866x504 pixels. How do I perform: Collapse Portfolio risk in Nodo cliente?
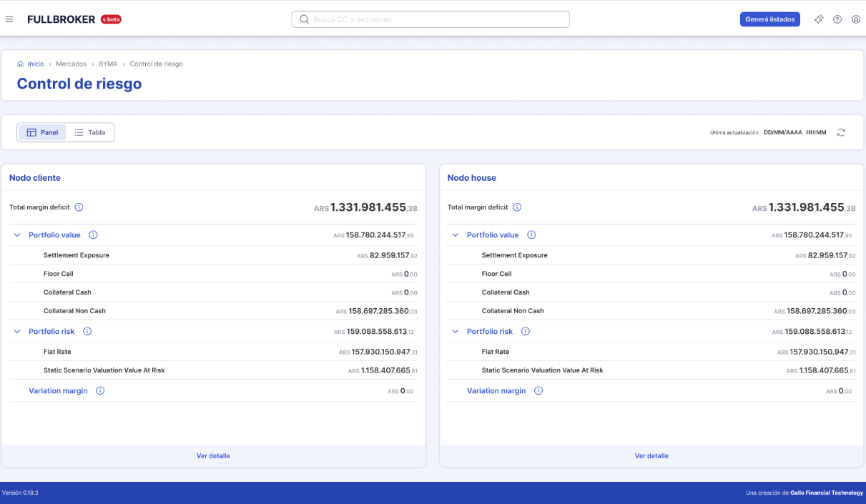tap(17, 331)
